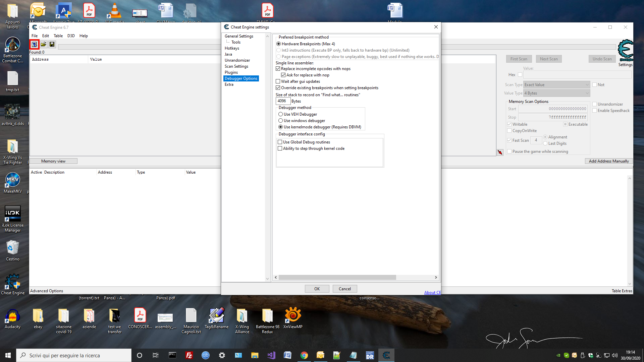
Task: Select Hardware Breakpoints radio button
Action: click(x=278, y=43)
